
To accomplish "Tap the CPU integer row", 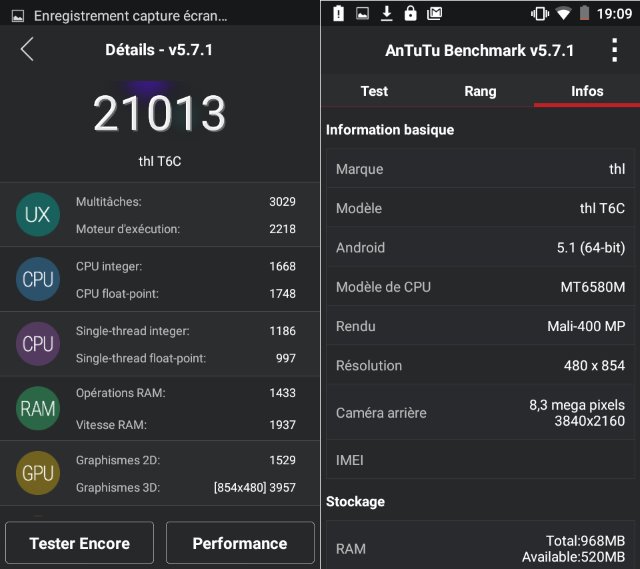I will (x=186, y=266).
